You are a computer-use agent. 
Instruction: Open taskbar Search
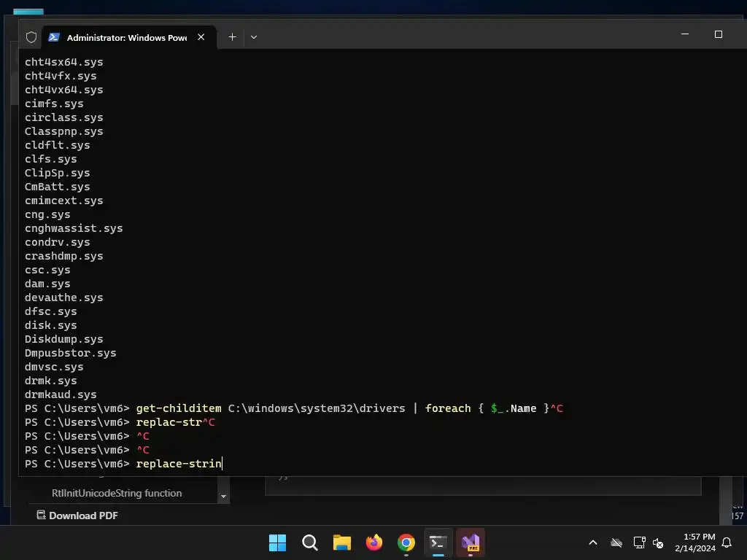309,542
